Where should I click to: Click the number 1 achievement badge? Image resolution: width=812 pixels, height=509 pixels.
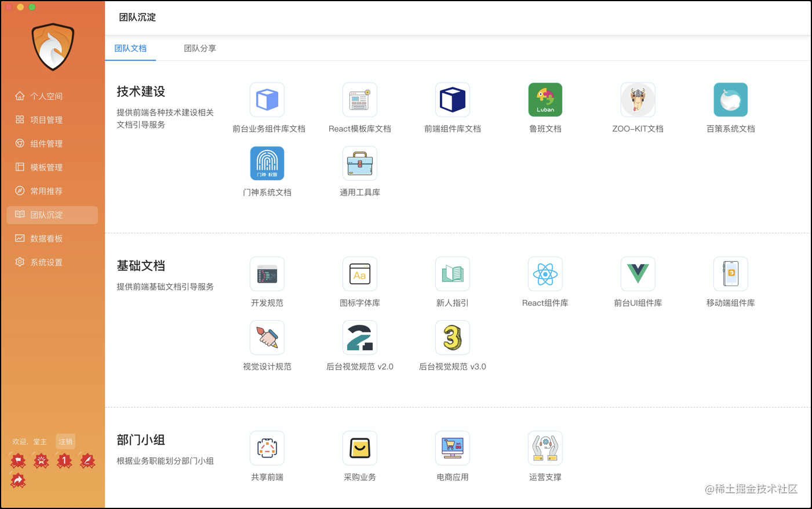click(x=64, y=461)
